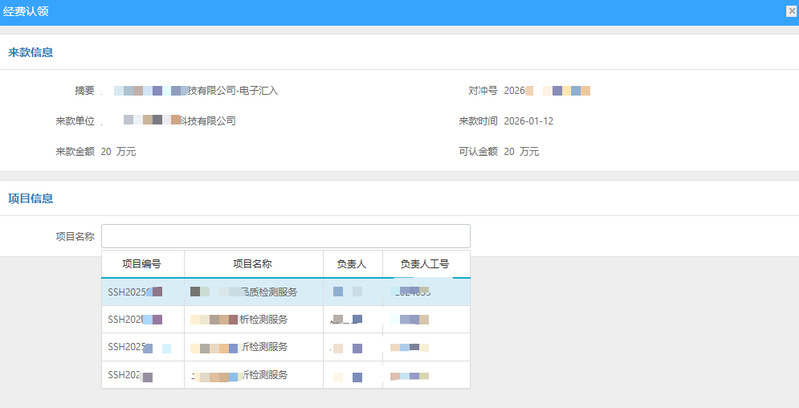This screenshot has width=799, height=408.
Task: Click the 负责人工号 column header
Action: tap(425, 264)
